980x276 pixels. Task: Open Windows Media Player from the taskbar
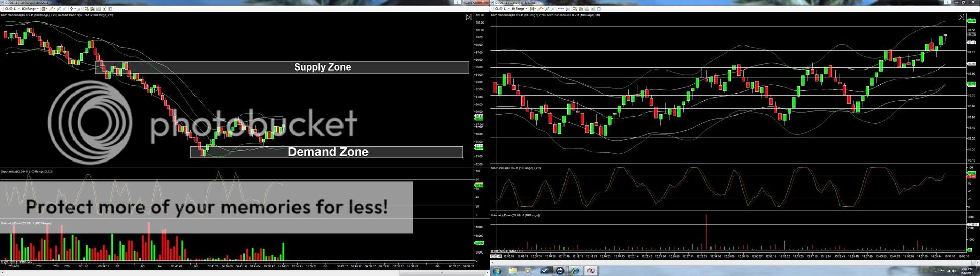click(x=528, y=271)
